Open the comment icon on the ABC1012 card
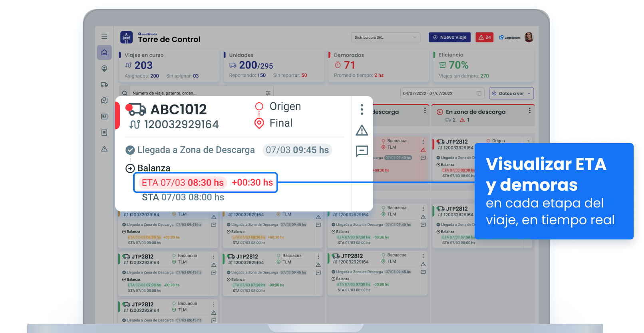Screen dimensions: 644x333 click(362, 151)
